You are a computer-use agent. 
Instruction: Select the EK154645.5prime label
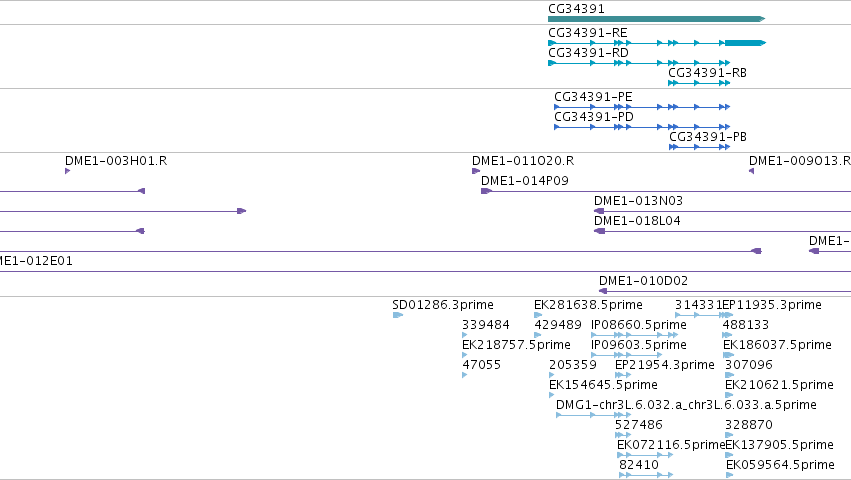pyautogui.click(x=604, y=385)
